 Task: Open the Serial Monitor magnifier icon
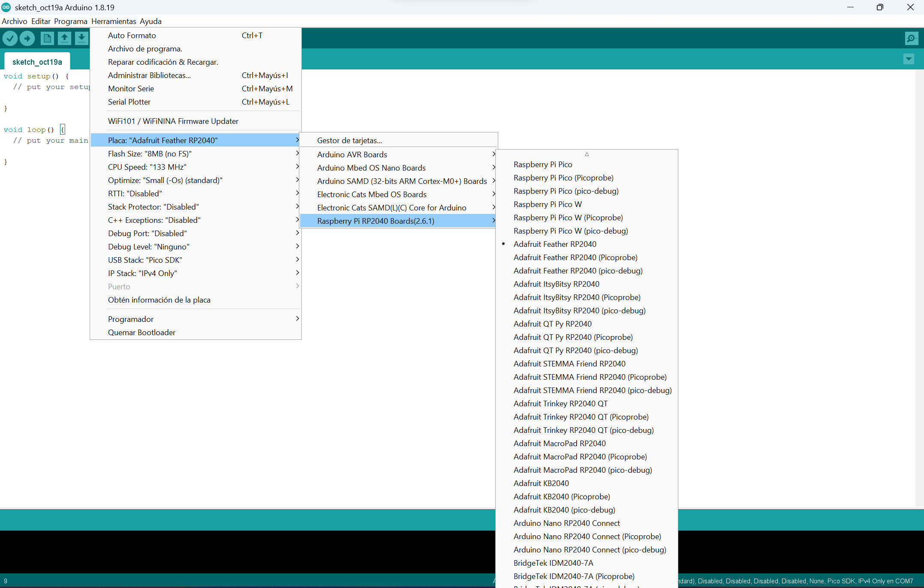point(911,39)
